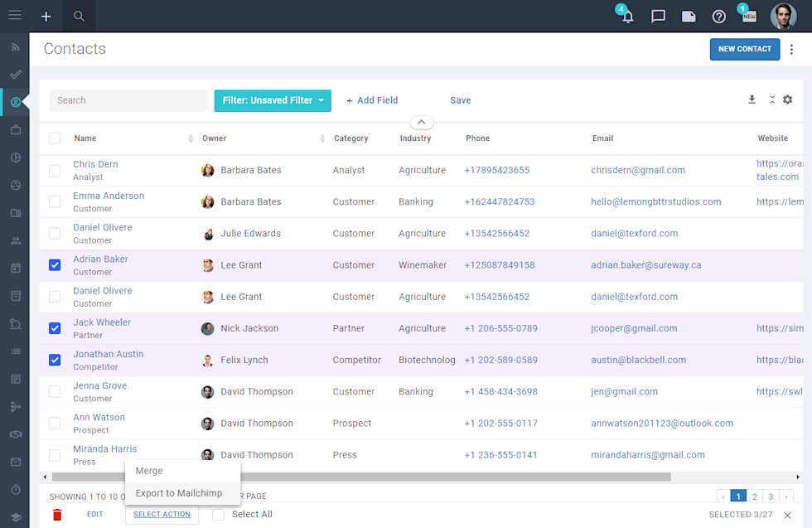Click the export download icon above the table
Viewport: 812px width, 528px height.
point(752,99)
